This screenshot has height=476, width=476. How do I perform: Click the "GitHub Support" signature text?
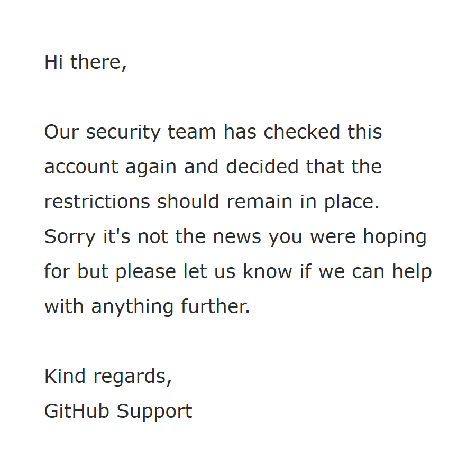(118, 412)
